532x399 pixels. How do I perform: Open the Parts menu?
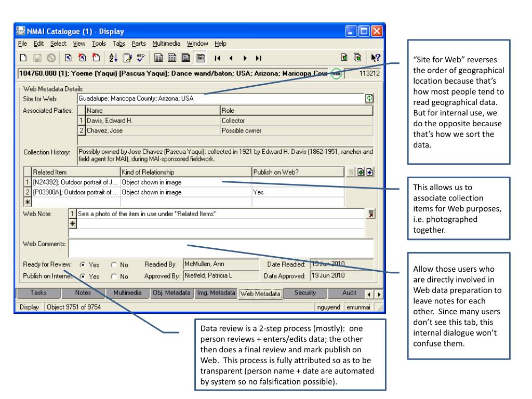139,44
